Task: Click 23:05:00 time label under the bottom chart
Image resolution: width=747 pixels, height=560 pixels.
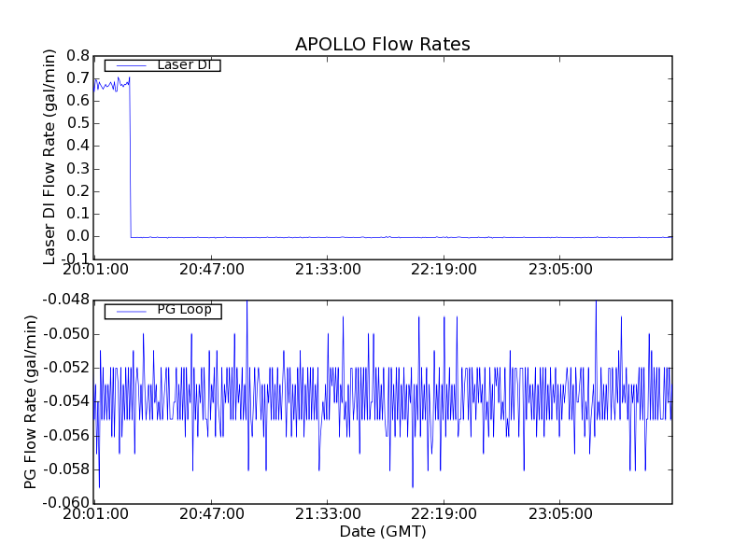Action: tap(559, 514)
